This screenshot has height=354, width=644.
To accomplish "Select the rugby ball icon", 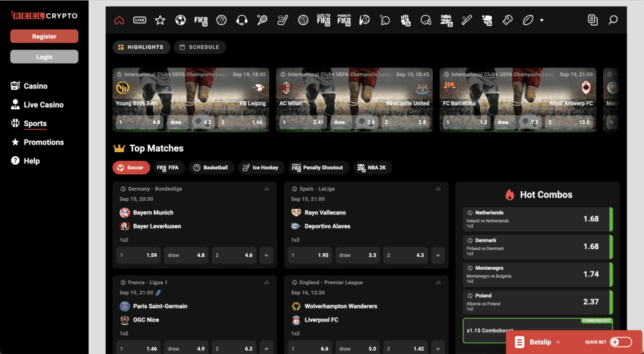I will (528, 19).
